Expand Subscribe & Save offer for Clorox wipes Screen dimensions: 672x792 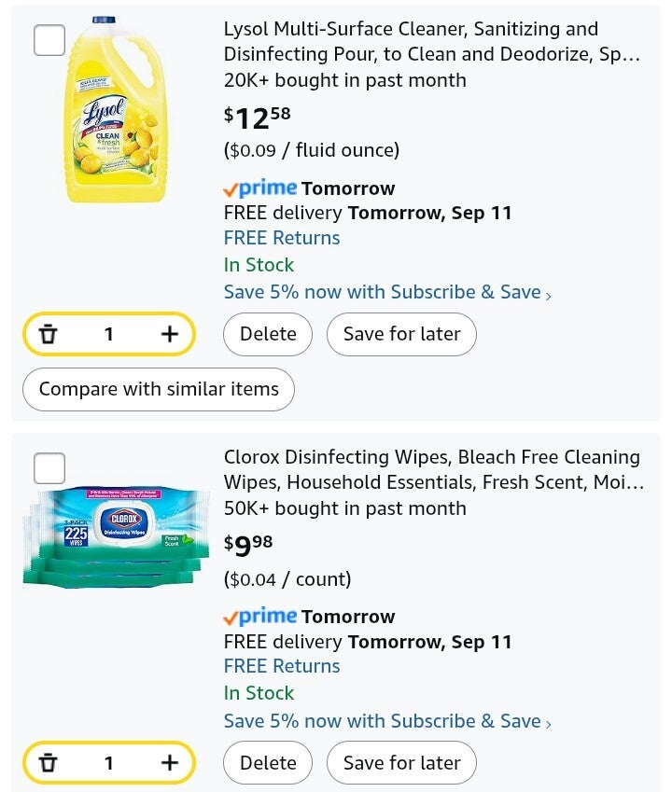point(387,721)
